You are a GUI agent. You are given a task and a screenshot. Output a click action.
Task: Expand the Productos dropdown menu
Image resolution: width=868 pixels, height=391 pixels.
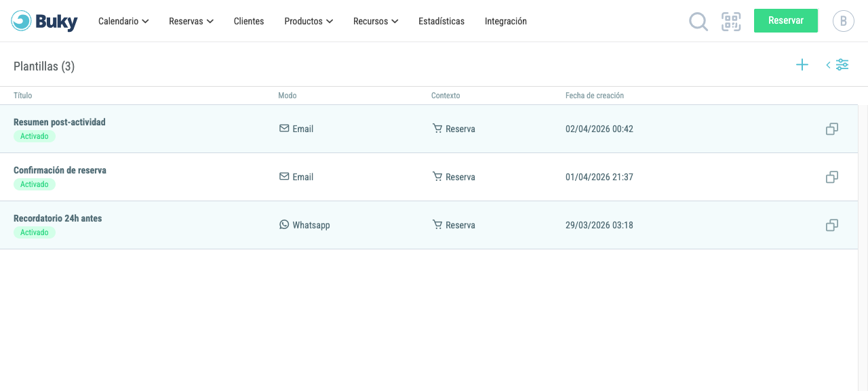(x=309, y=21)
